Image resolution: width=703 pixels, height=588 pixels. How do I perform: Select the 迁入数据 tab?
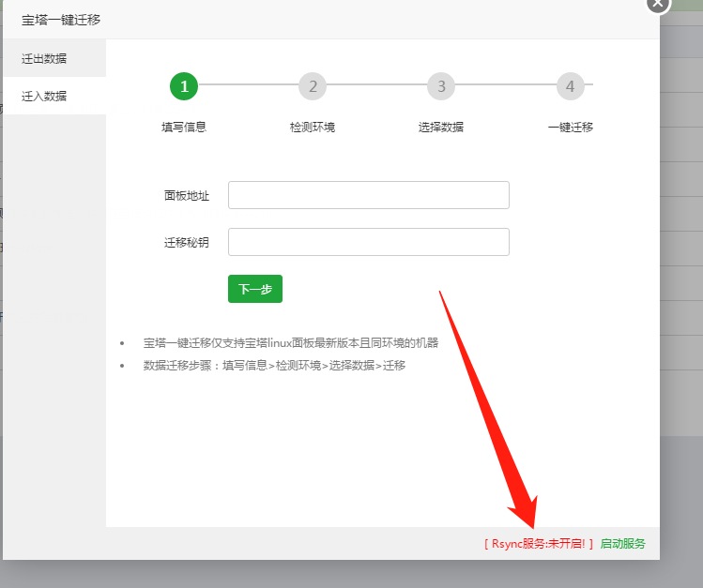(x=54, y=96)
